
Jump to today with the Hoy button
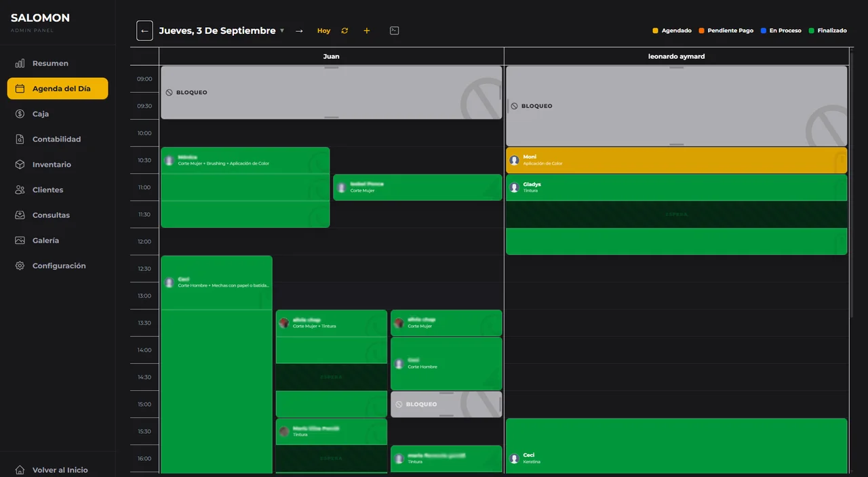[x=324, y=30]
